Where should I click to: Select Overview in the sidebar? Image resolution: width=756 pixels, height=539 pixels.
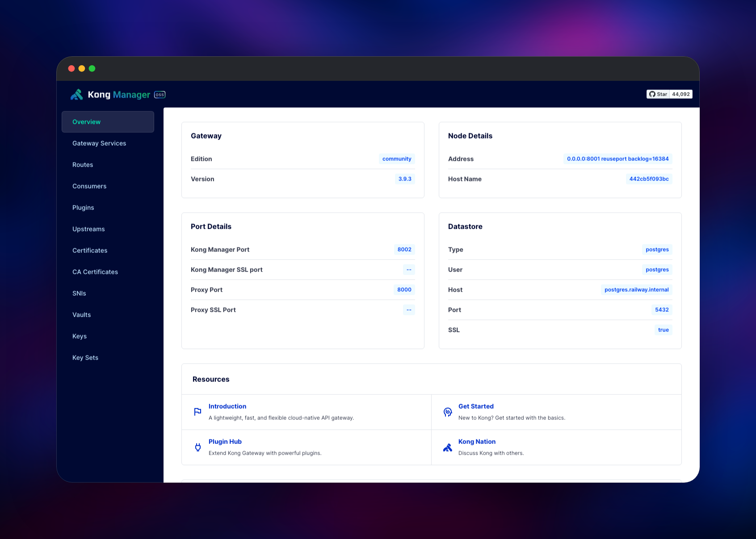click(x=108, y=122)
